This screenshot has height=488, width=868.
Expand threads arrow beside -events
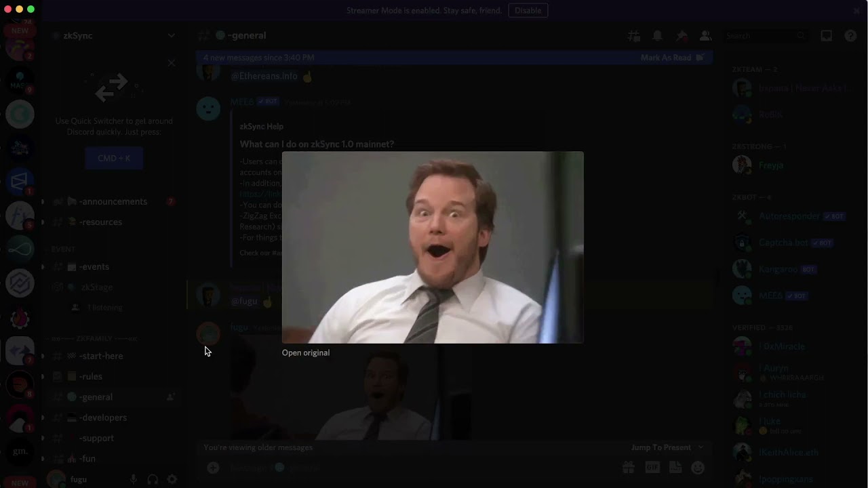pos(43,266)
